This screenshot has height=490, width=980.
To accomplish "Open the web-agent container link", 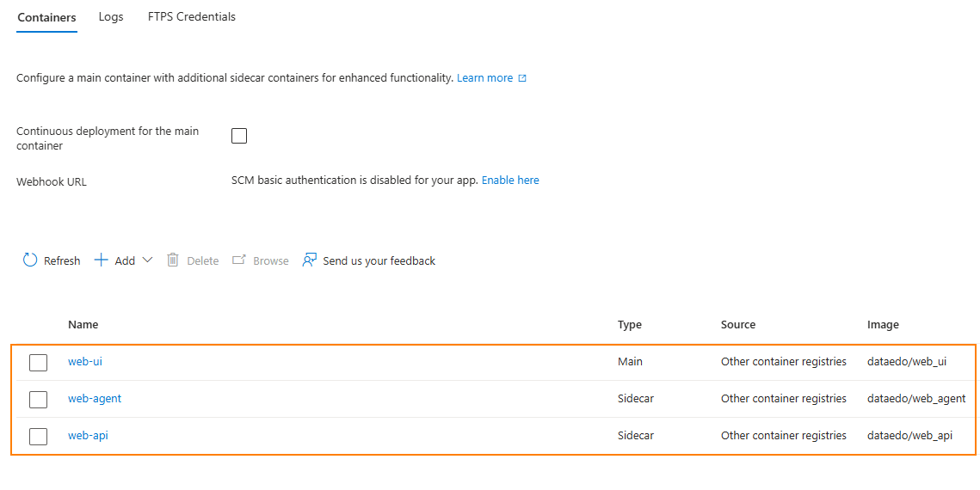I will (x=95, y=399).
